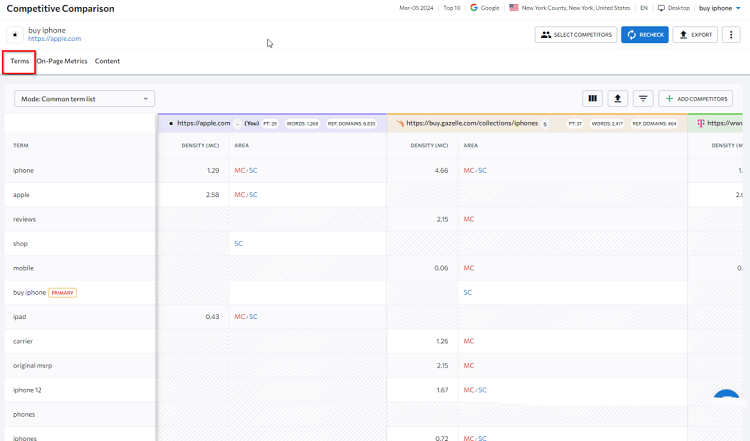This screenshot has height=441, width=750.
Task: Click the apple.com WORDS: 1,268 badge
Action: [x=302, y=123]
